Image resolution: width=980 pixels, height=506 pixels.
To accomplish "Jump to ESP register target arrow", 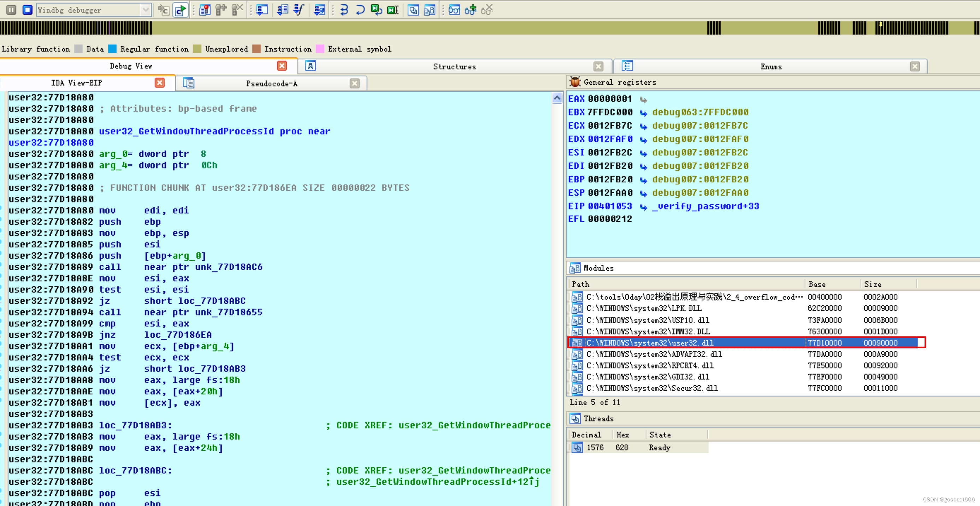I will (x=643, y=194).
